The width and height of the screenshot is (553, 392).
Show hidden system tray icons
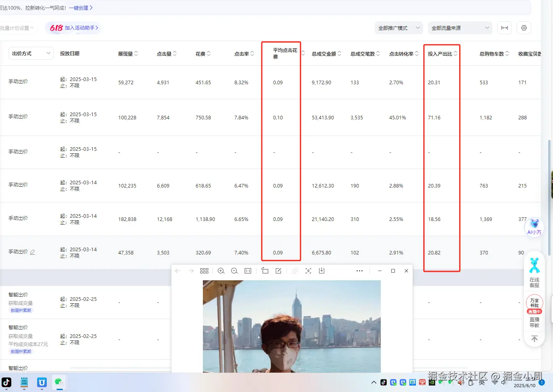(x=374, y=382)
